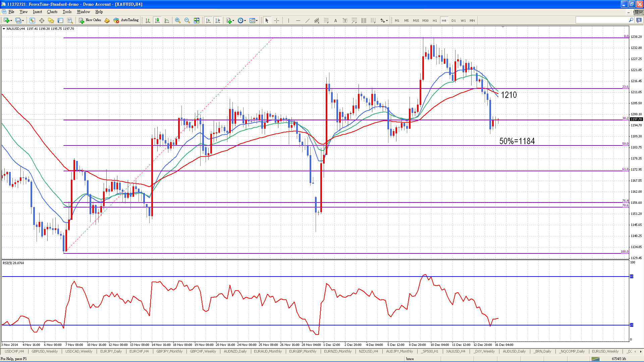Viewport: 644px width, 362px height.
Task: Expand the Profiles dropdown arrow
Action: click(23, 20)
